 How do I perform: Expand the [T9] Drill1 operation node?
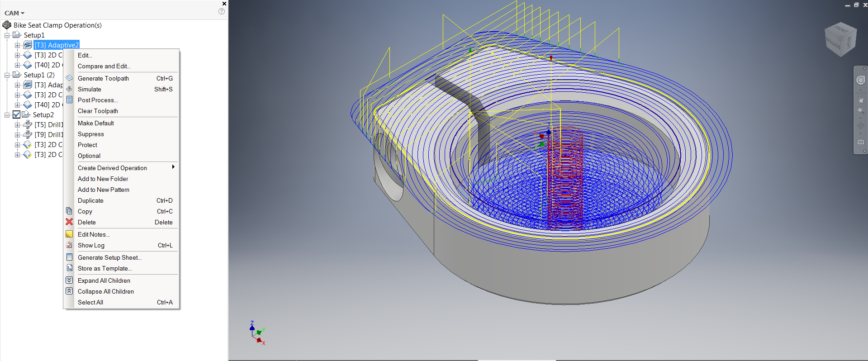tap(17, 135)
